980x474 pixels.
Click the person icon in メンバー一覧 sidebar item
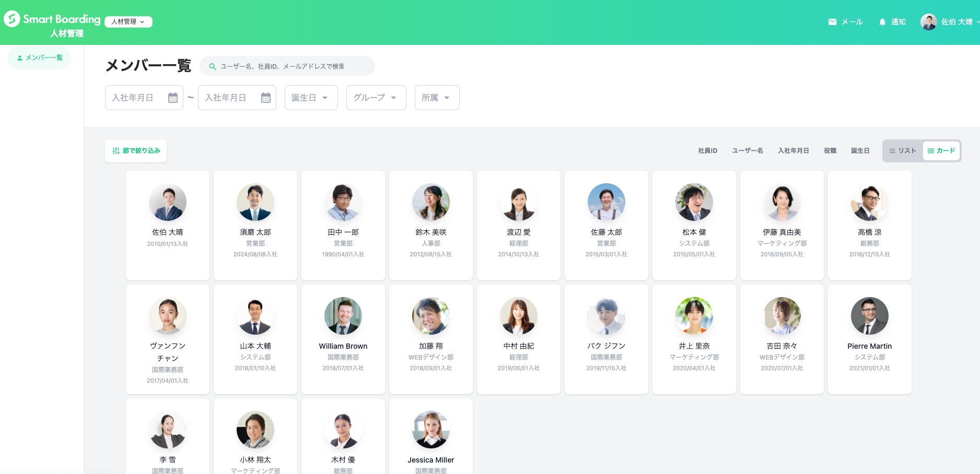20,58
